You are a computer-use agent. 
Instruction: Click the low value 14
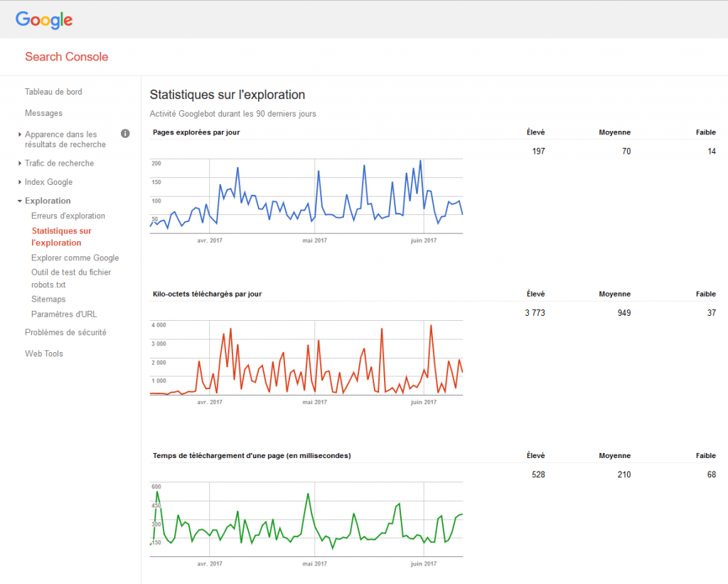coord(712,152)
